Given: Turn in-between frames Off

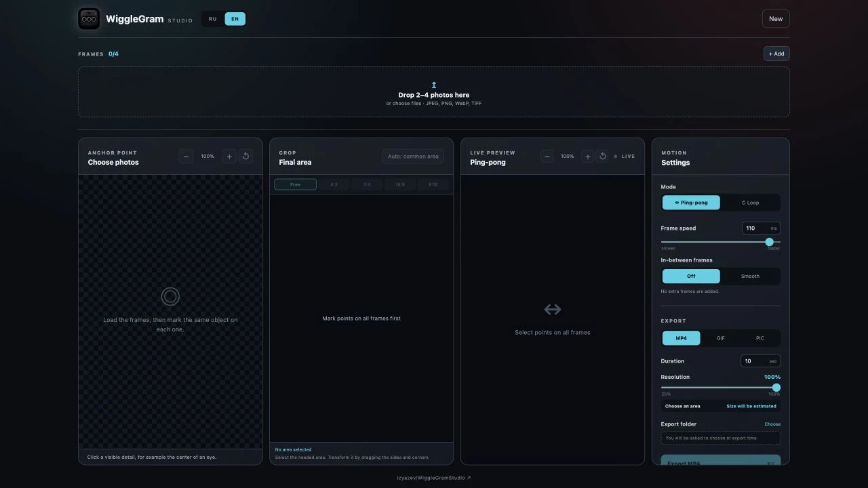Looking at the screenshot, I should [691, 276].
